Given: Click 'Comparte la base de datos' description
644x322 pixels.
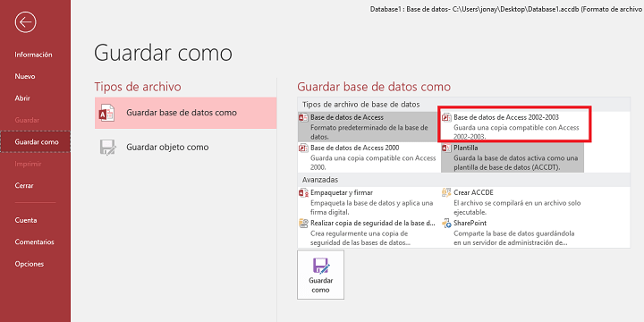Looking at the screenshot, I should (x=513, y=238).
